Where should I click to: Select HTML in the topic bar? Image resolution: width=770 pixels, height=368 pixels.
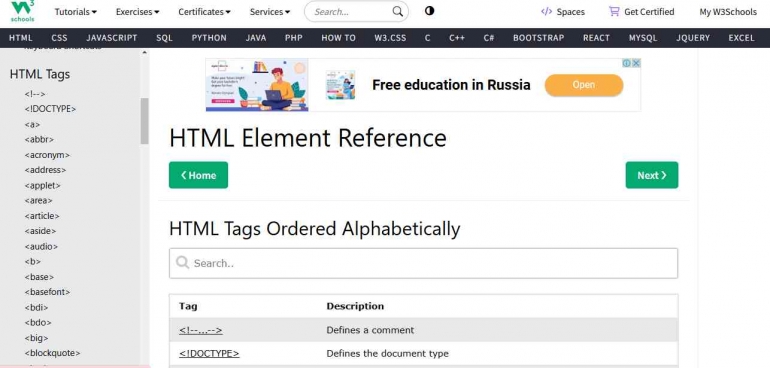[x=21, y=38]
